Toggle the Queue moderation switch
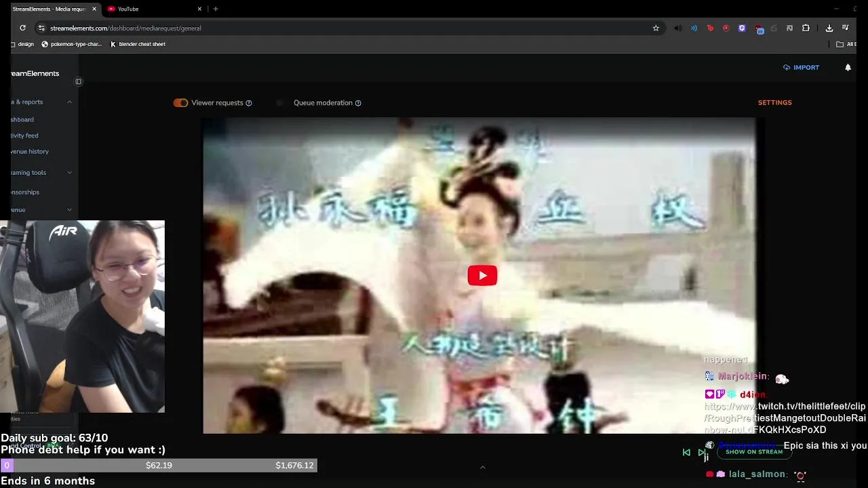The height and width of the screenshot is (488, 868). (282, 103)
